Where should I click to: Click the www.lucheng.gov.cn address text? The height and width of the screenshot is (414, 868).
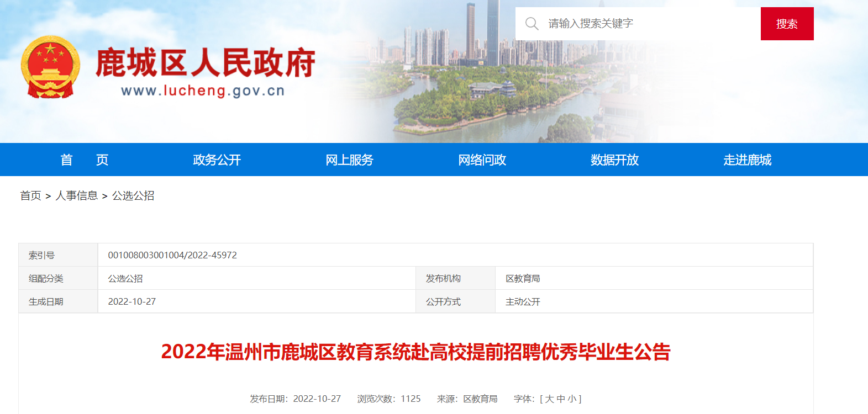click(x=203, y=91)
